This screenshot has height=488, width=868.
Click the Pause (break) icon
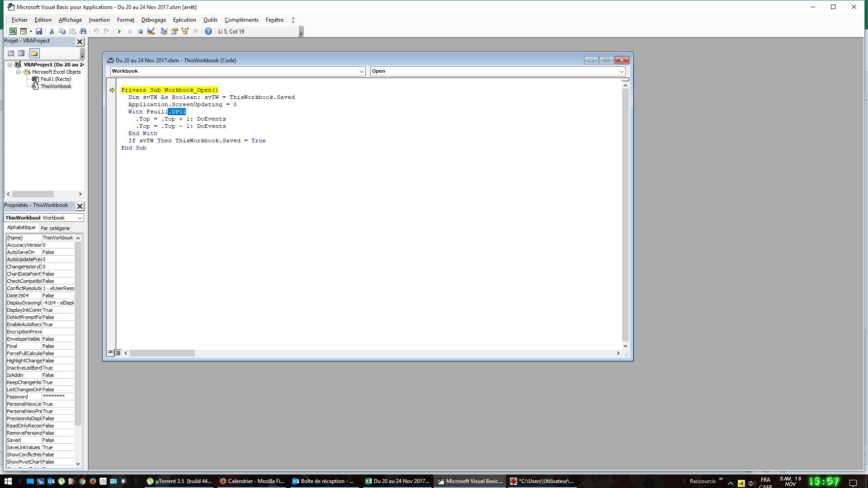click(x=130, y=31)
